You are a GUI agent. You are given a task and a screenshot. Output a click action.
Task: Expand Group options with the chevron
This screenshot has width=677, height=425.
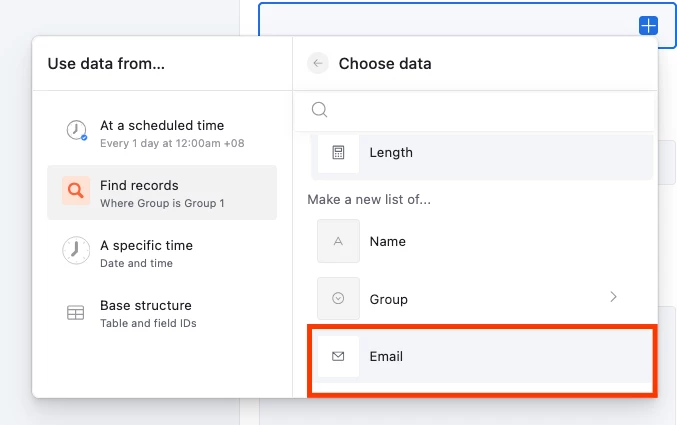point(613,297)
